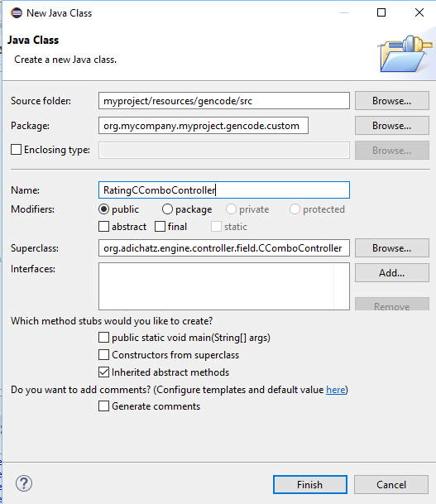
Task: Browse for the Source folder
Action: click(392, 101)
